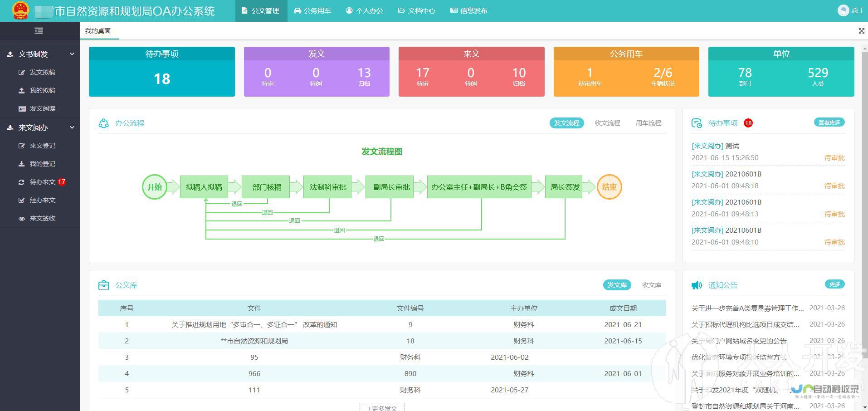Viewport: 868px width, 411px height.
Task: Select the 我的桌面 tab
Action: coord(98,31)
